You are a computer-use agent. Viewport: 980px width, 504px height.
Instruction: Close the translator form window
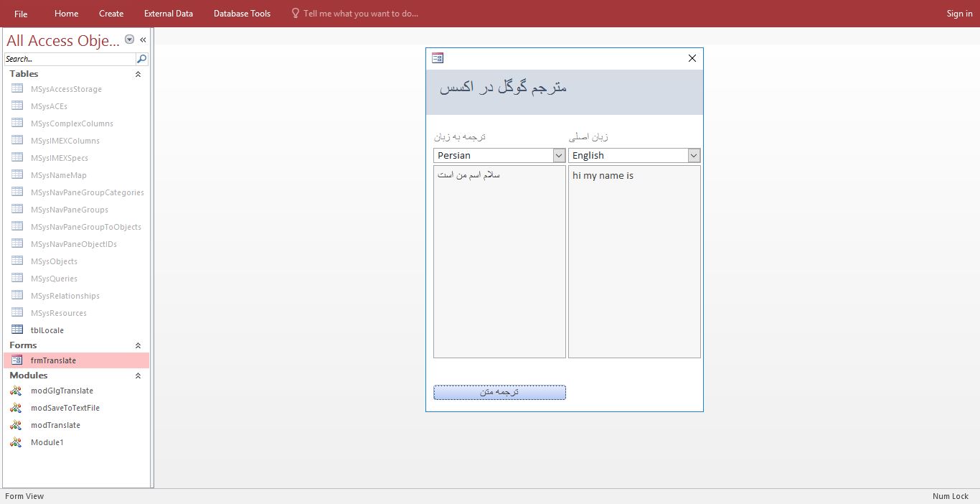point(692,58)
